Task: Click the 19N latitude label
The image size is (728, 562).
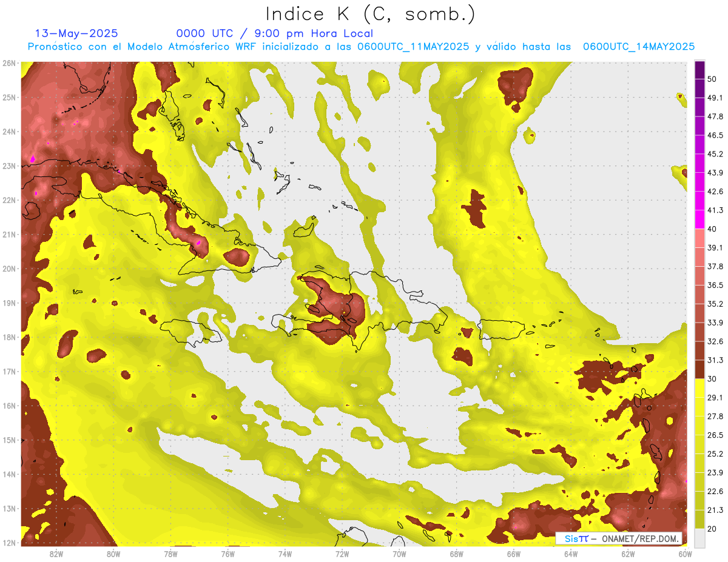Action: (x=9, y=303)
